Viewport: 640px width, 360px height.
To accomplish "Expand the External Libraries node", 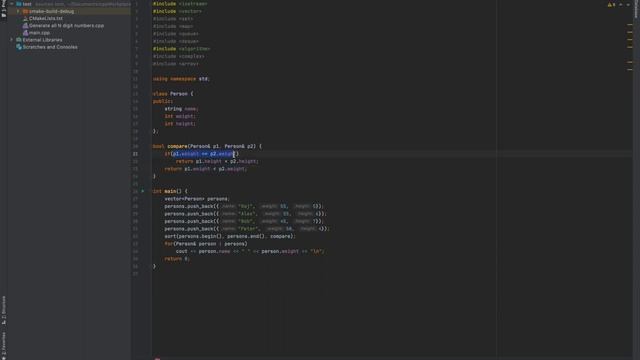I will [x=11, y=40].
